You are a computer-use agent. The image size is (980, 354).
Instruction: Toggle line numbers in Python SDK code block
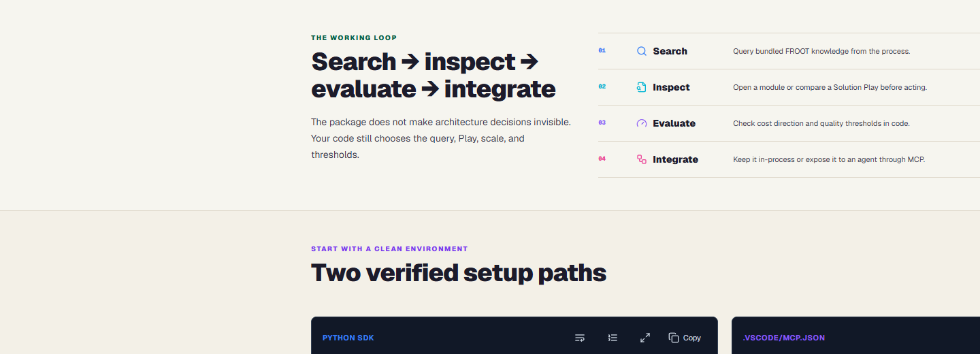[x=612, y=338]
